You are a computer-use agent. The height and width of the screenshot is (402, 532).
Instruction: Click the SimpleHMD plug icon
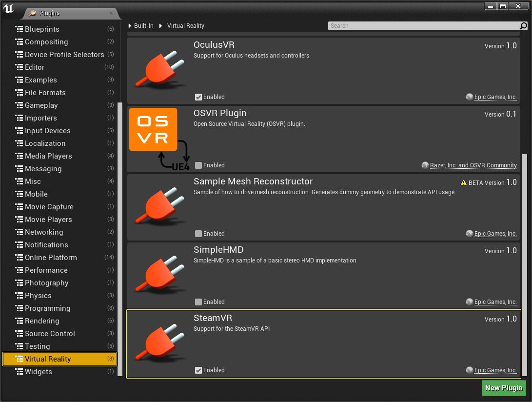(x=159, y=275)
